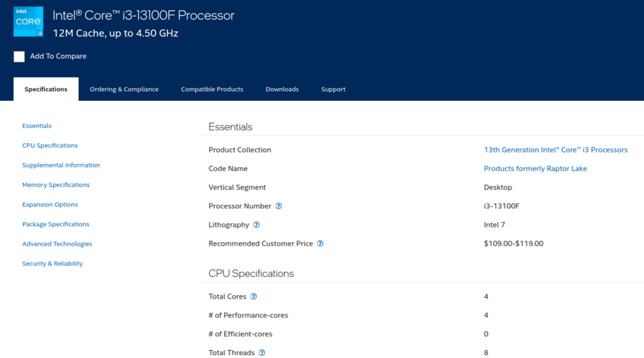Click the Total Cores help icon
The image size is (644, 358).
tap(254, 296)
